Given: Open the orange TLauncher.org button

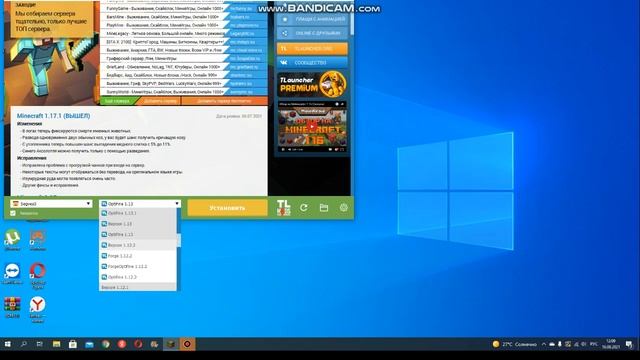Looking at the screenshot, I should click(x=312, y=49).
